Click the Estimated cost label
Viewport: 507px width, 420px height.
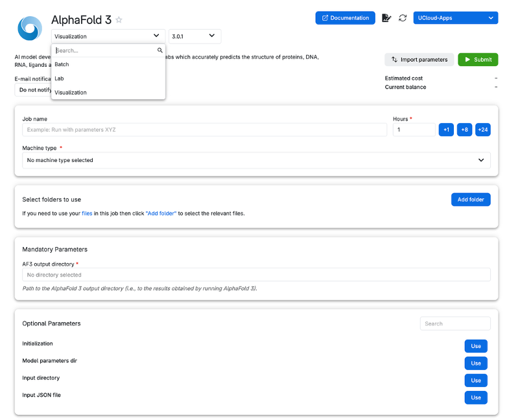tap(403, 78)
